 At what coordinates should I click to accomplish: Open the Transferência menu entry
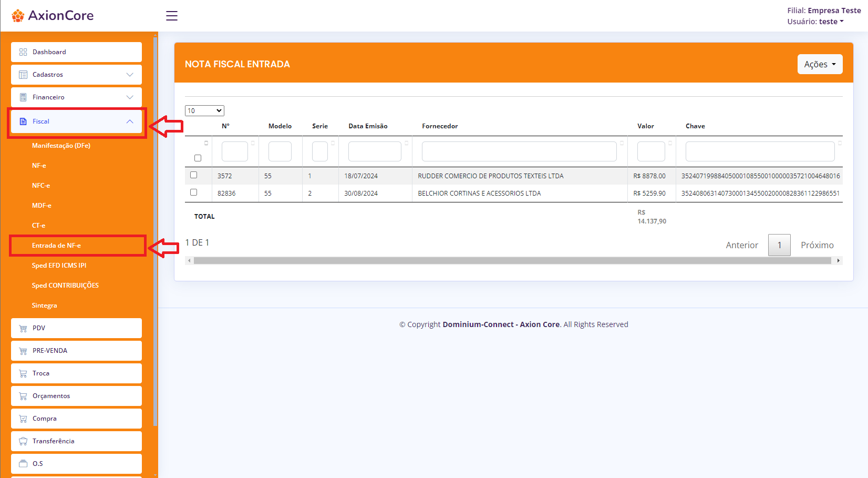[x=76, y=441]
